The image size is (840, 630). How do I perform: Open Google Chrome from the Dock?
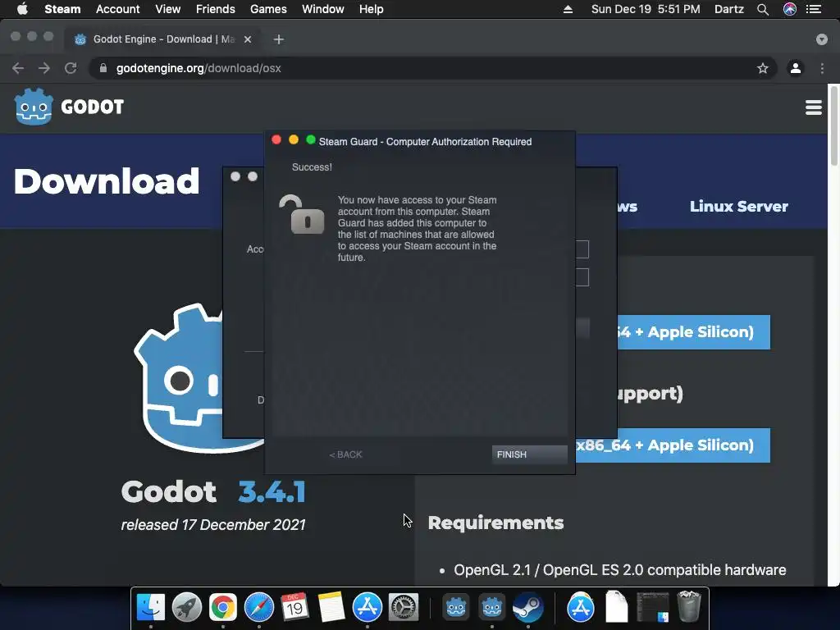pos(223,608)
